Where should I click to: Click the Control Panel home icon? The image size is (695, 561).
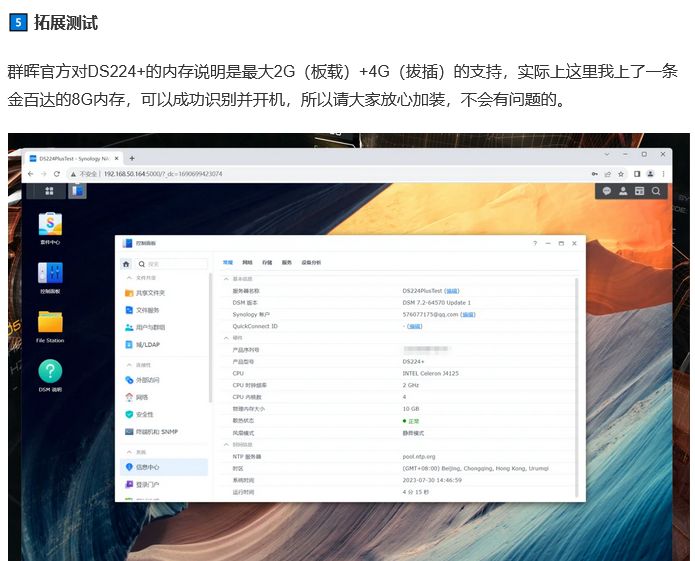pyautogui.click(x=126, y=264)
